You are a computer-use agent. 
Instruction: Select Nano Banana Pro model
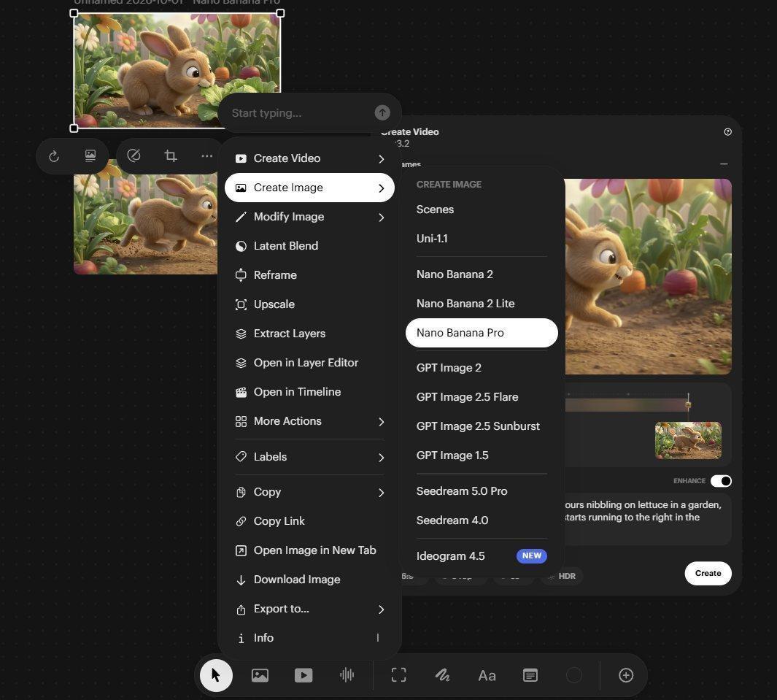point(482,333)
